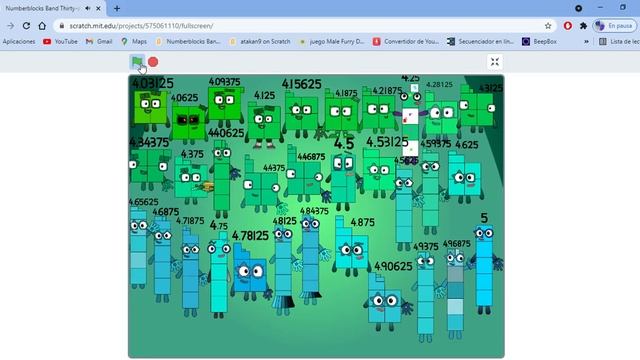Click the character labeled 4.28125
640x360 pixels.
tap(441, 116)
